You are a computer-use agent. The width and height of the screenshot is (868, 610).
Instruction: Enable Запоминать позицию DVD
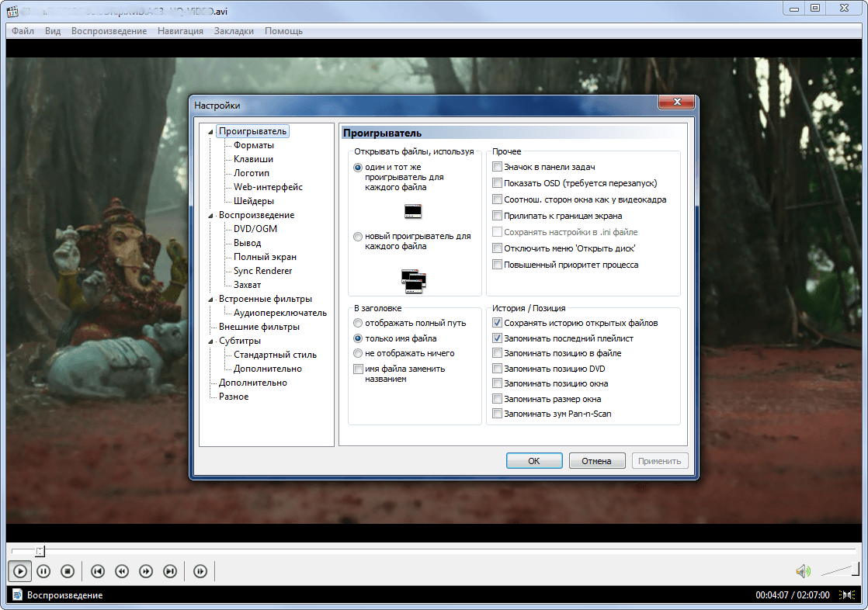(497, 369)
